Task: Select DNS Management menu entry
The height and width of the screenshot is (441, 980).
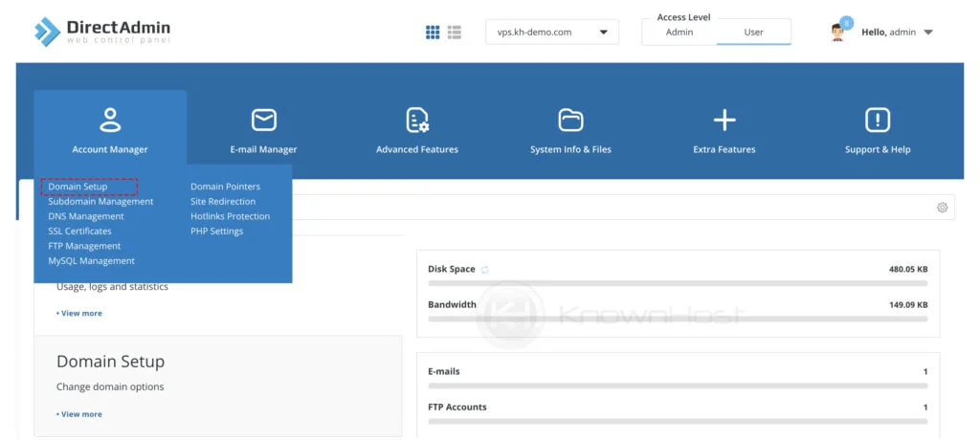Action: click(86, 216)
